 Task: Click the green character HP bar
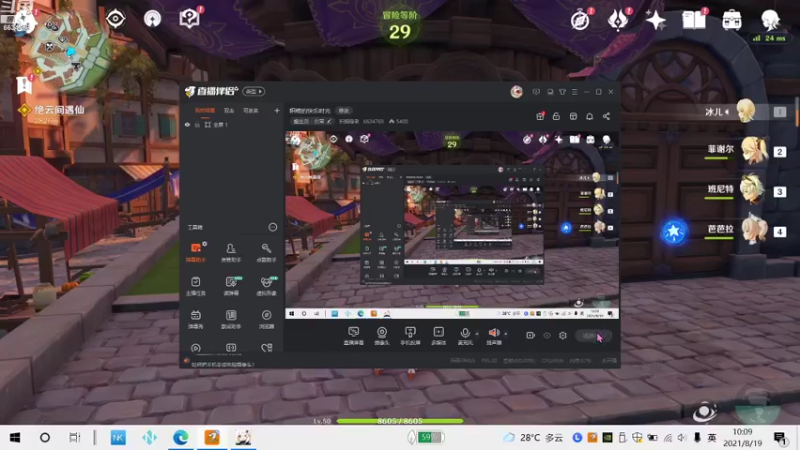coord(400,421)
